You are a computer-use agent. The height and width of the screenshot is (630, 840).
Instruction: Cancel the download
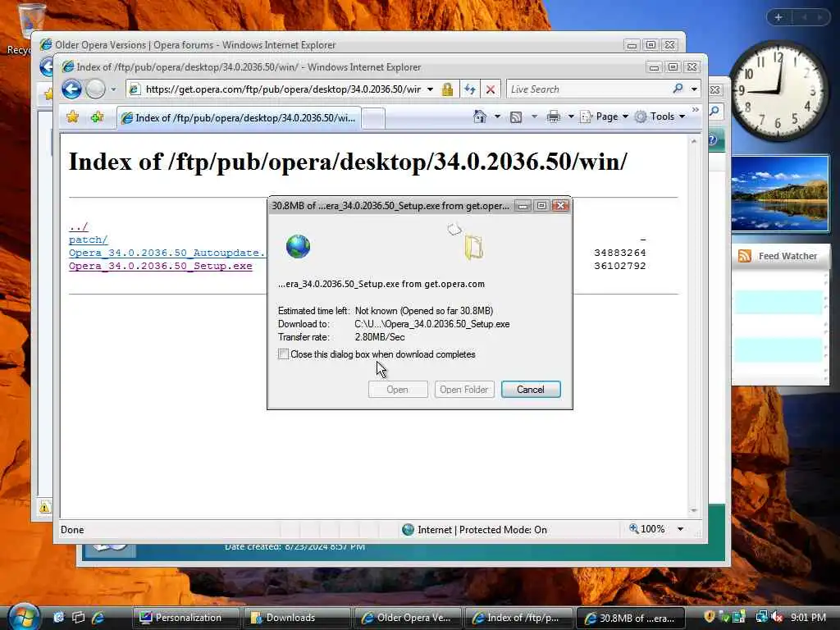tap(531, 390)
